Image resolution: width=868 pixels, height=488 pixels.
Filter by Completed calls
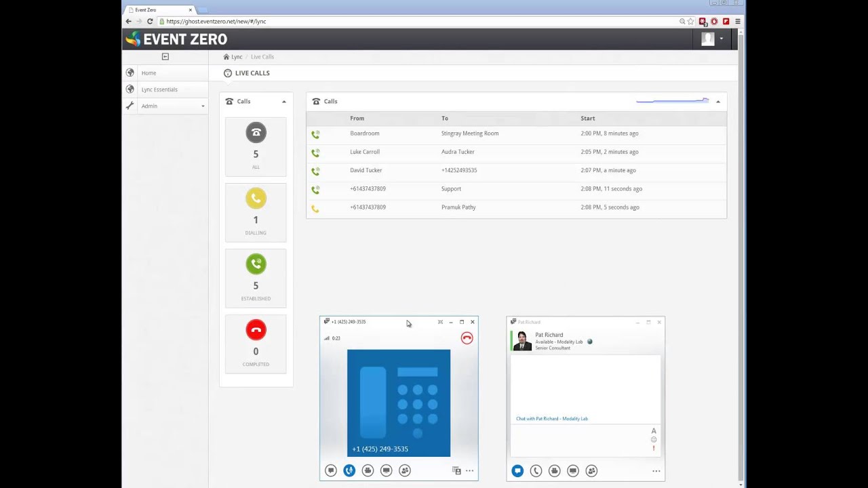pos(256,344)
